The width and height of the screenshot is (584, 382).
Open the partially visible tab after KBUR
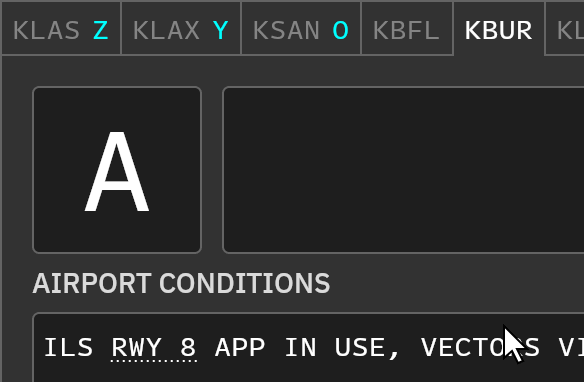[565, 29]
